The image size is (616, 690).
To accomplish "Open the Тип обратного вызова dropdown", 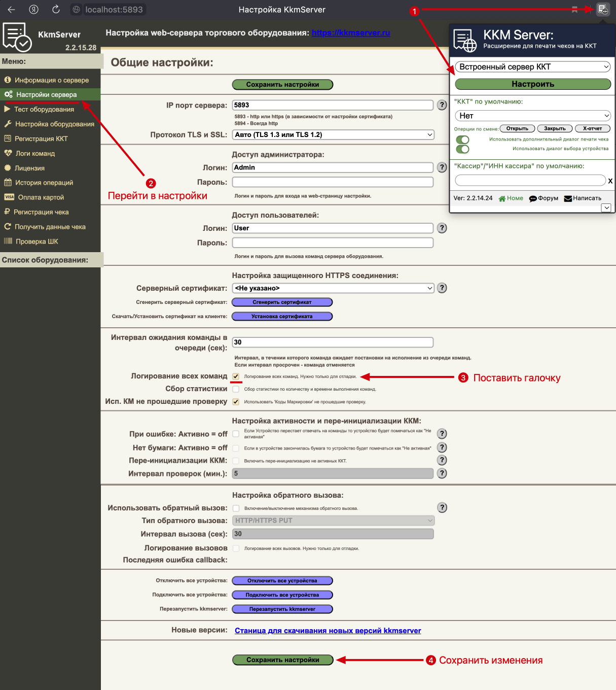I will (x=333, y=521).
